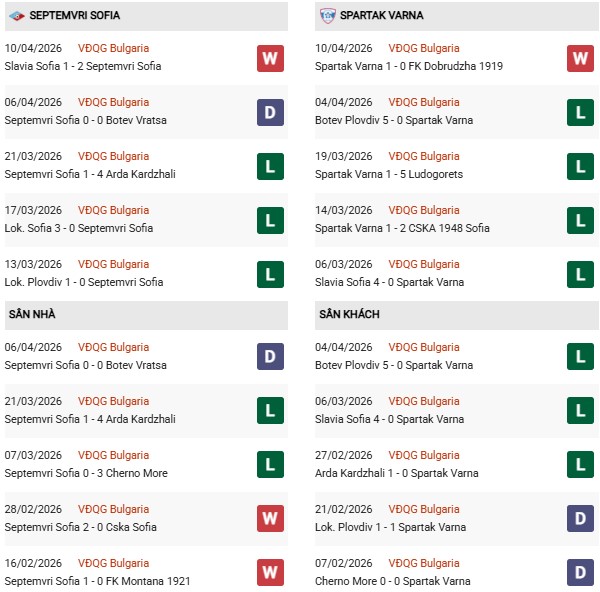600x592 pixels.
Task: Click the Septemvri Sofia team logo
Action: [x=16, y=15]
